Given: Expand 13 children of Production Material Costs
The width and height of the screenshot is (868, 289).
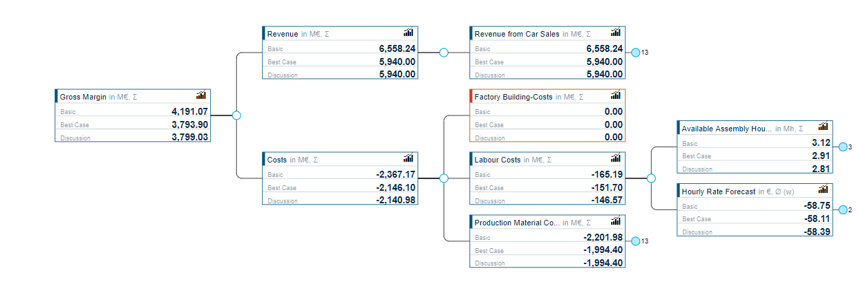Looking at the screenshot, I should (635, 241).
